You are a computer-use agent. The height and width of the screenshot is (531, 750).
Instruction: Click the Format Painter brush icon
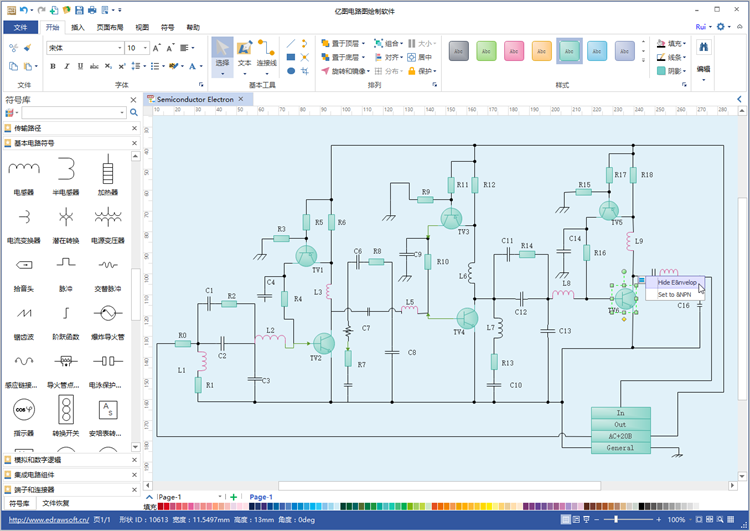(x=27, y=47)
